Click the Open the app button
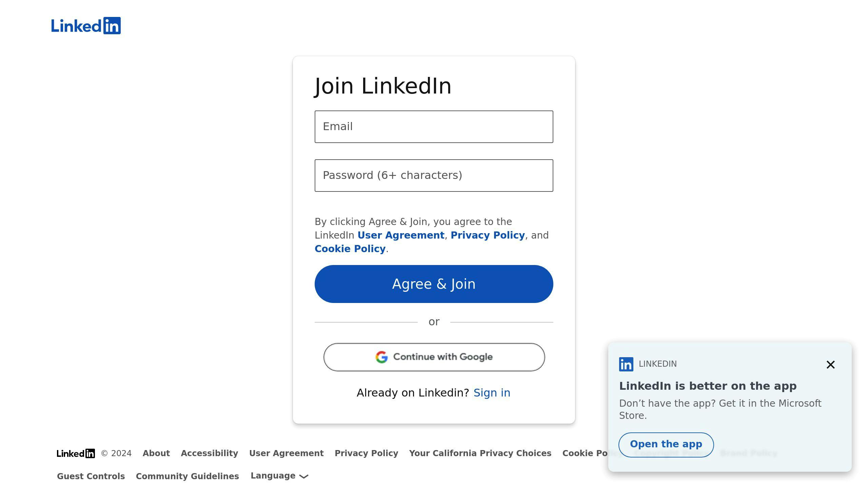This screenshot has width=868, height=488. tap(666, 445)
